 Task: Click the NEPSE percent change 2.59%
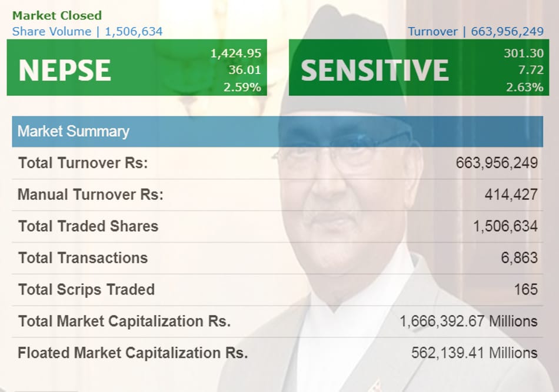coord(242,87)
